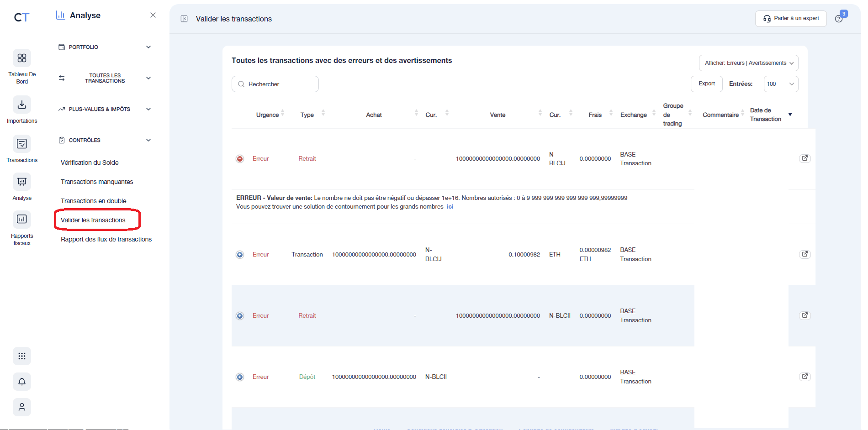Screen dimensions: 868x430
Task: Open the Transactions sidebar icon
Action: 21,143
